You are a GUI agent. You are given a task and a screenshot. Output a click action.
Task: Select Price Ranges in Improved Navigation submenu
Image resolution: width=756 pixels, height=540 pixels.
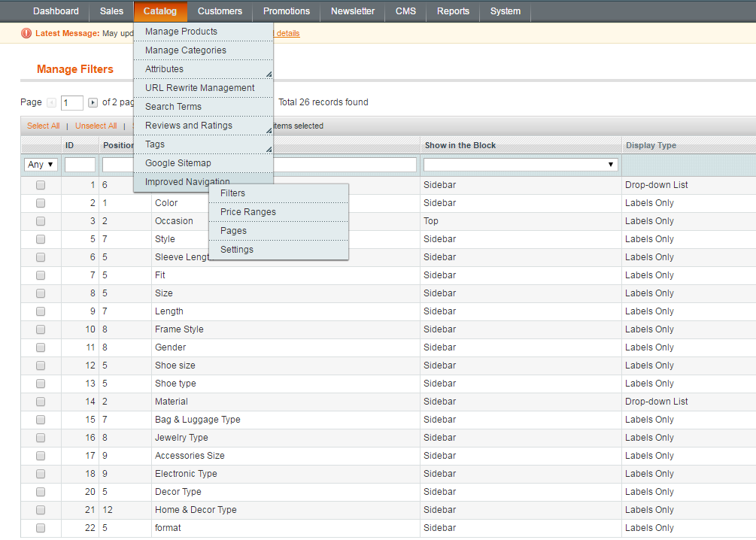(x=248, y=212)
